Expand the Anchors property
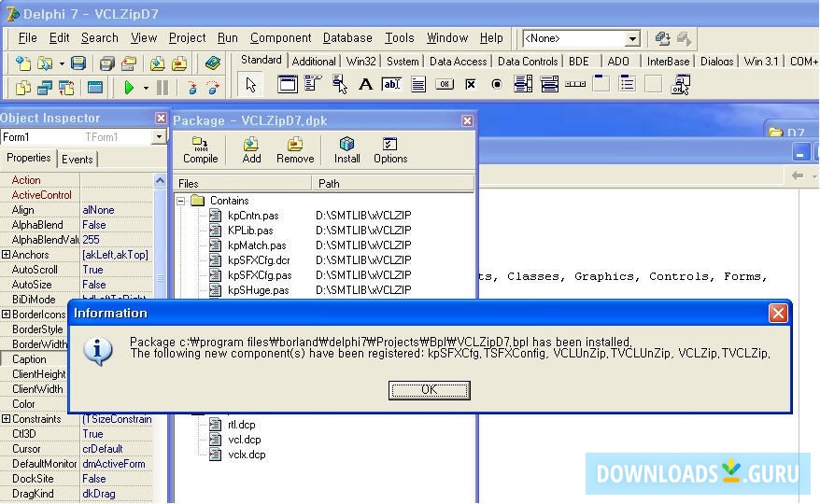The image size is (820, 504). click(x=6, y=254)
